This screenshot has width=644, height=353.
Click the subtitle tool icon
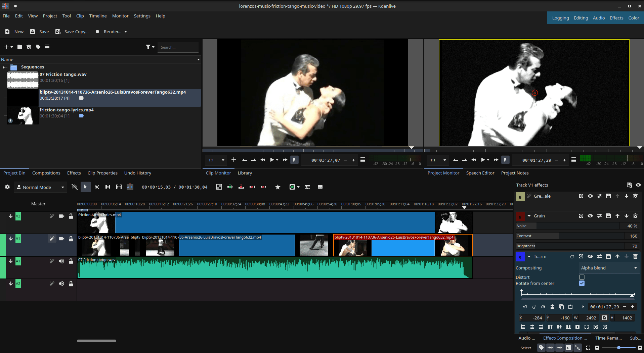(320, 187)
